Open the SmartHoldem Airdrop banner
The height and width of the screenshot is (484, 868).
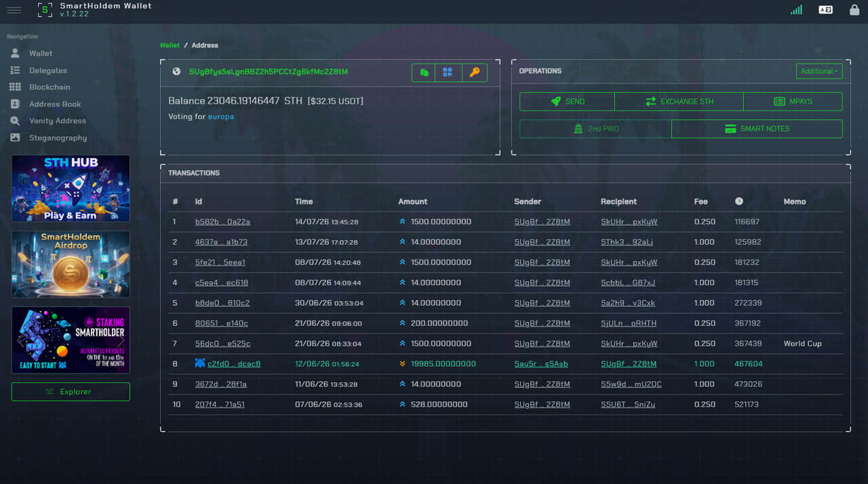click(x=71, y=264)
